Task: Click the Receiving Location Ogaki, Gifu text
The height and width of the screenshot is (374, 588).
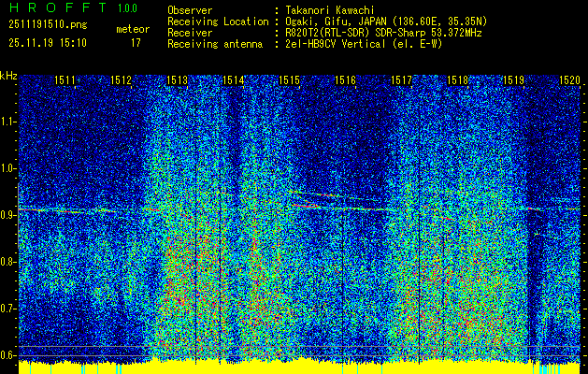Action: point(386,22)
